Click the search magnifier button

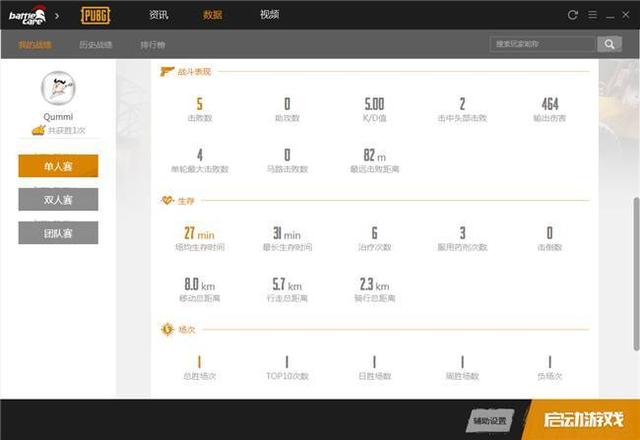609,44
